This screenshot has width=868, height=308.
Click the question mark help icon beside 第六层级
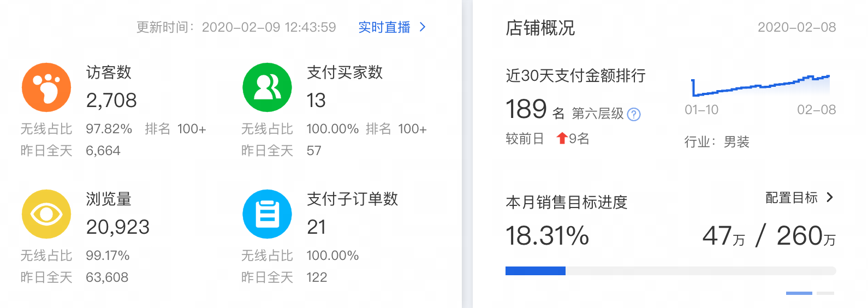634,114
